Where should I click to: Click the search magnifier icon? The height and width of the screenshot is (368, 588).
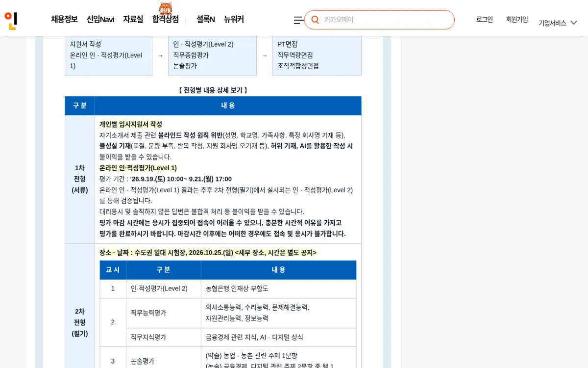(315, 20)
